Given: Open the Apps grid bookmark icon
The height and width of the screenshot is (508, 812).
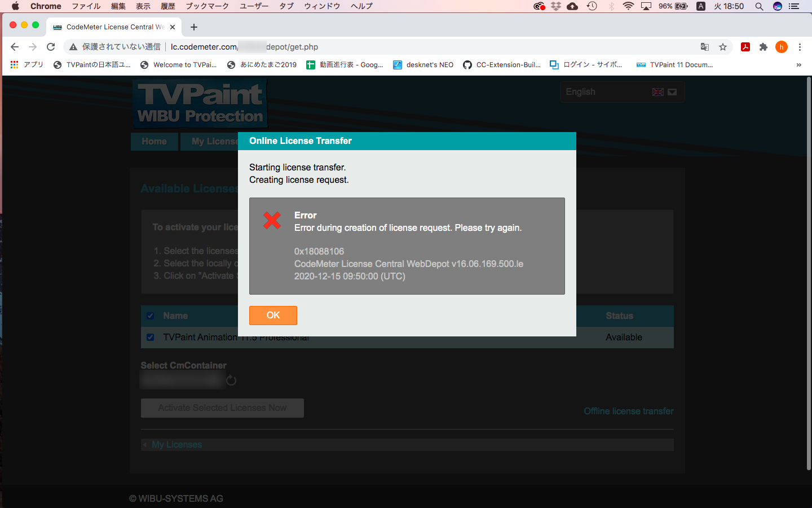Looking at the screenshot, I should click(14, 65).
